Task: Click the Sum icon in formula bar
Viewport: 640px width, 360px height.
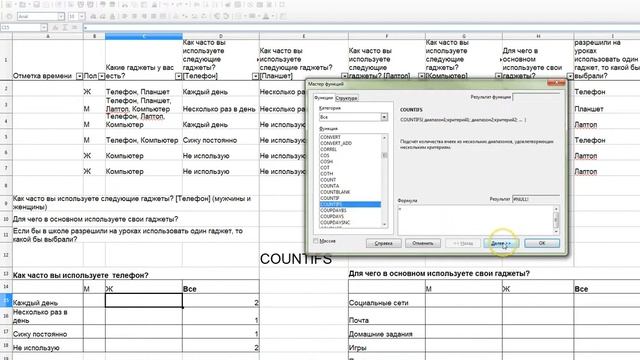Action: click(x=65, y=27)
